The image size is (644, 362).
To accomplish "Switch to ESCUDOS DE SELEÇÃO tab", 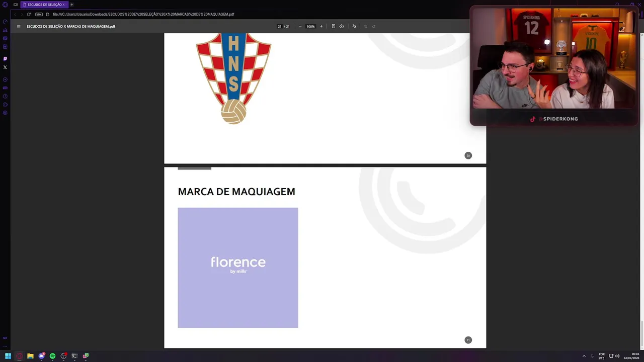I will [x=44, y=5].
